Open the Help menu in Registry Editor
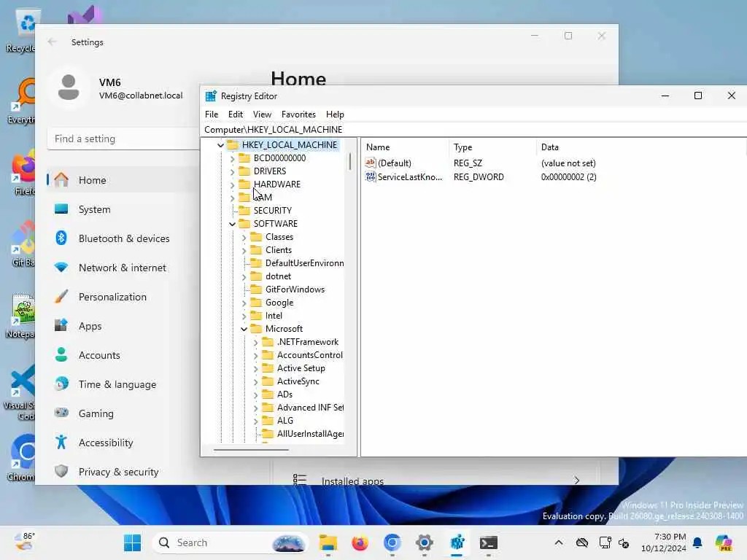Screen dimensions: 747x560 (335, 114)
